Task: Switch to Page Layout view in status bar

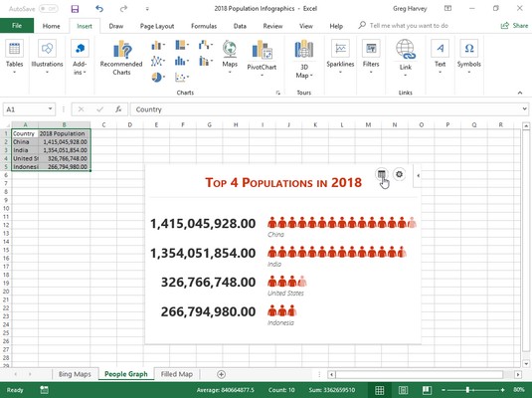Action: click(403, 390)
